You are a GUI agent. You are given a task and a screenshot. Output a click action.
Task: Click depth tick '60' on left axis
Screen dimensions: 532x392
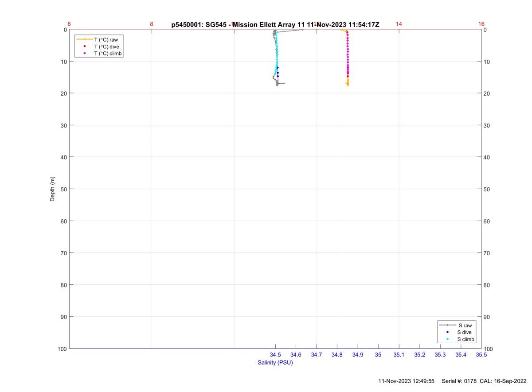[x=63, y=221]
